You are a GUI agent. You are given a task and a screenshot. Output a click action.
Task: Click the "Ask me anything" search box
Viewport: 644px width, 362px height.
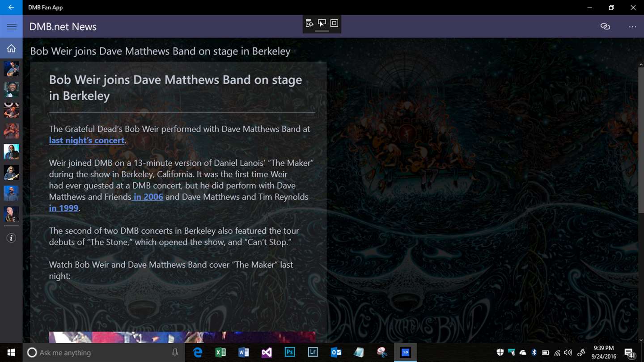pyautogui.click(x=103, y=353)
